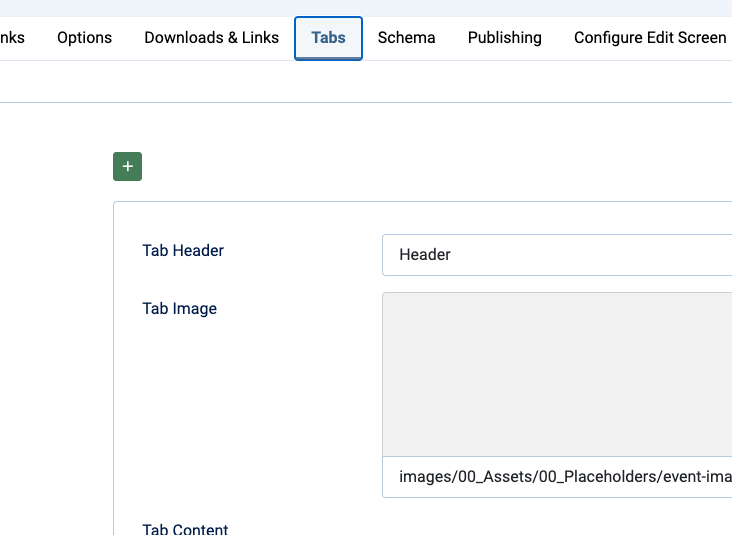Click the 'Tab Content' field label
732x535 pixels.
click(185, 529)
